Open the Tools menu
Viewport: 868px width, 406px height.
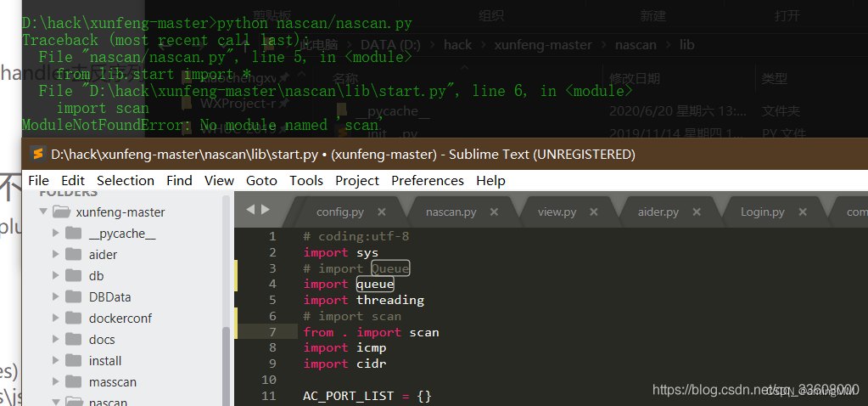(306, 181)
